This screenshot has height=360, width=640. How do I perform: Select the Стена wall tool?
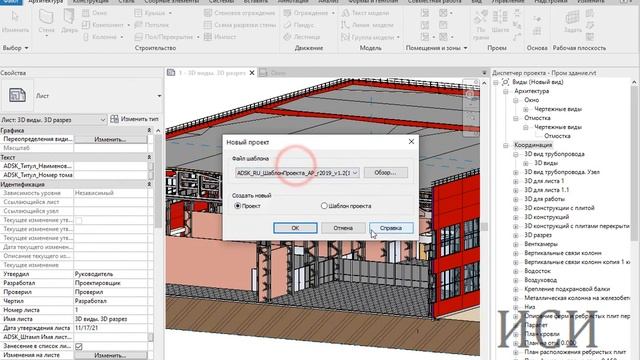46,22
